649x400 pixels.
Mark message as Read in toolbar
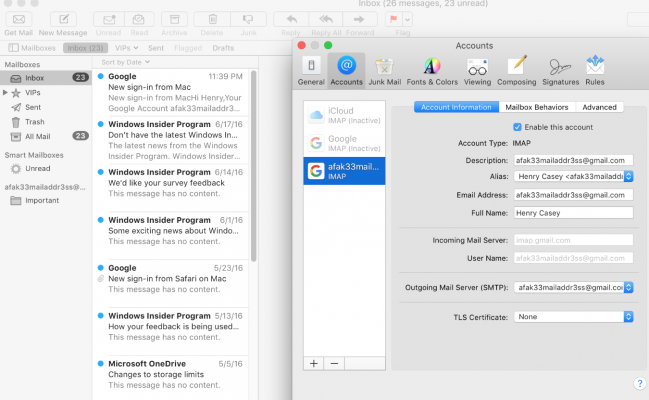(139, 19)
